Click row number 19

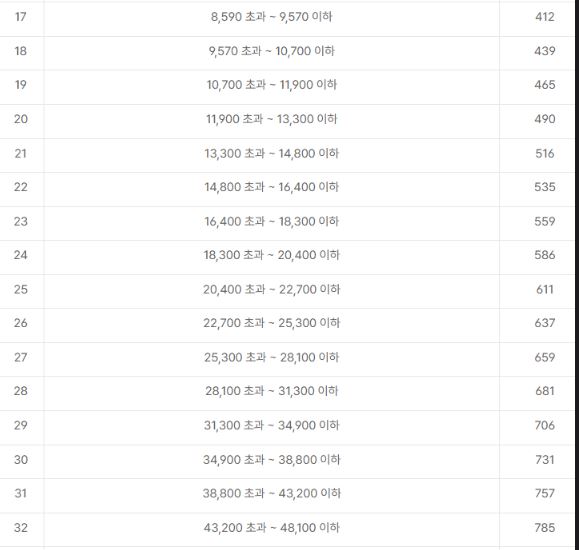21,85
